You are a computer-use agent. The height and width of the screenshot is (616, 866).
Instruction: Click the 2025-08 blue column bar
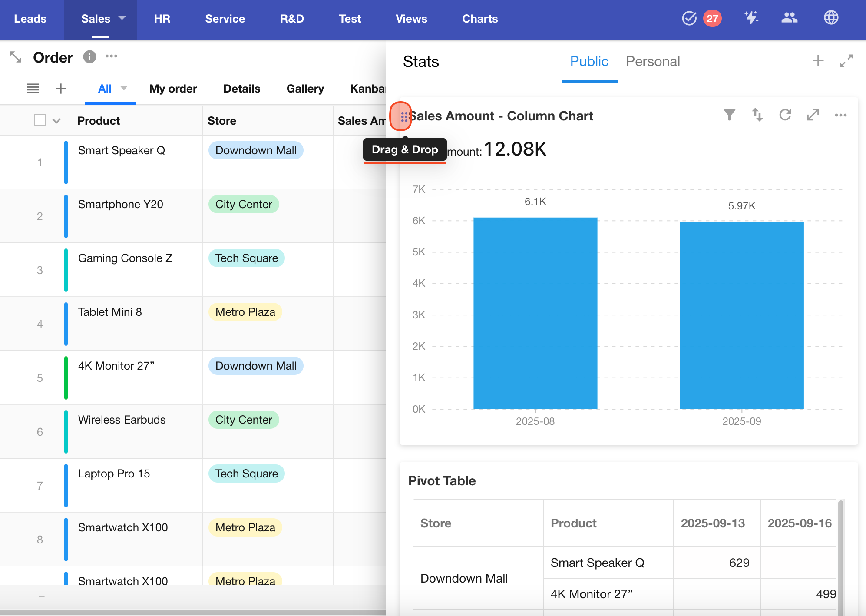[535, 313]
